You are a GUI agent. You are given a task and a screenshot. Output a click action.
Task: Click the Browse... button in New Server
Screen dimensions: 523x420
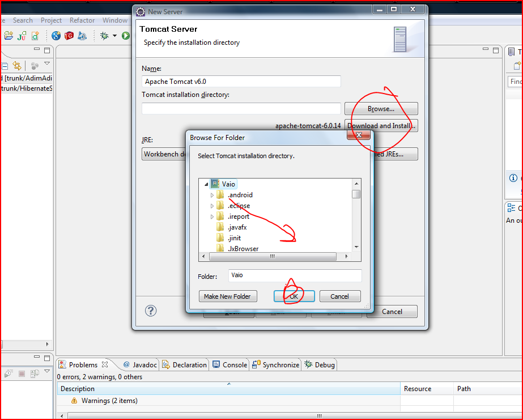pos(381,109)
